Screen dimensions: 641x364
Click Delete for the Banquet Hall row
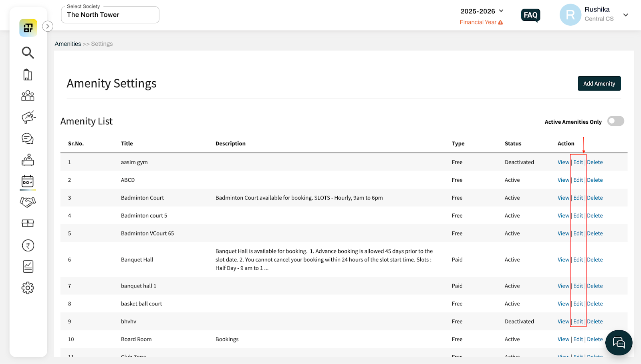click(595, 259)
